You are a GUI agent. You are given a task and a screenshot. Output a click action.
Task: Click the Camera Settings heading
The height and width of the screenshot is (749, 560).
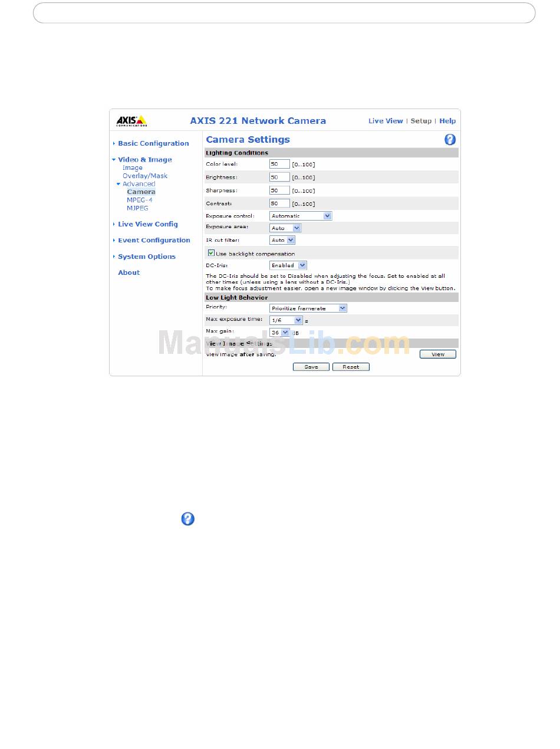coord(248,140)
